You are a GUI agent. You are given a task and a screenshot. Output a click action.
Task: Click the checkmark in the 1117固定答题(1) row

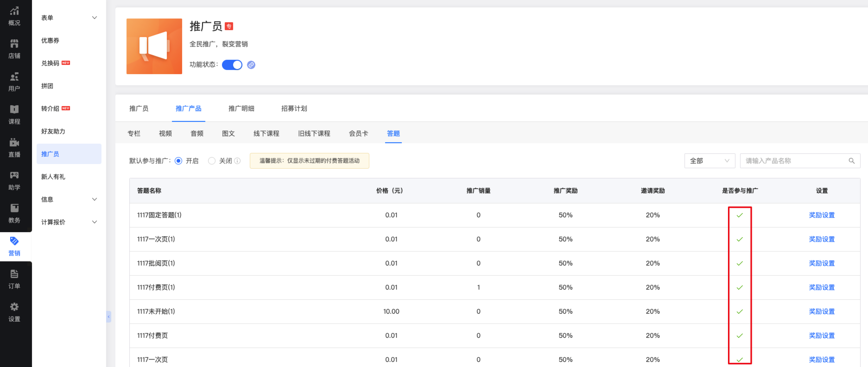pos(740,215)
